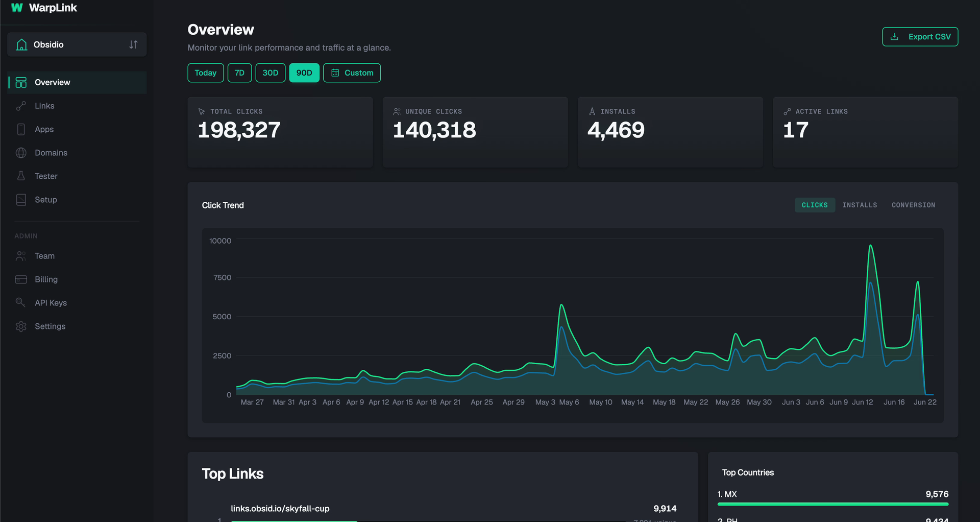Click the Domains globe icon in sidebar
The height and width of the screenshot is (522, 980).
point(21,153)
